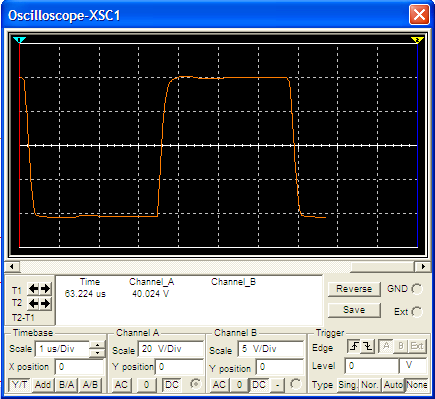
Task: Select the GND radio button
Action: point(417,289)
